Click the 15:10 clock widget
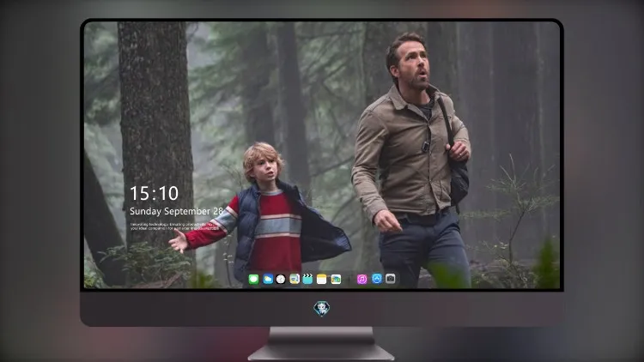Screen dimensions: 644x362 coord(154,193)
